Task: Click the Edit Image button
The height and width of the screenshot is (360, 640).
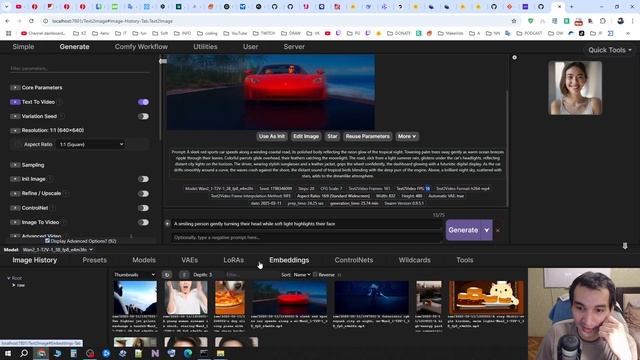Action: point(306,136)
